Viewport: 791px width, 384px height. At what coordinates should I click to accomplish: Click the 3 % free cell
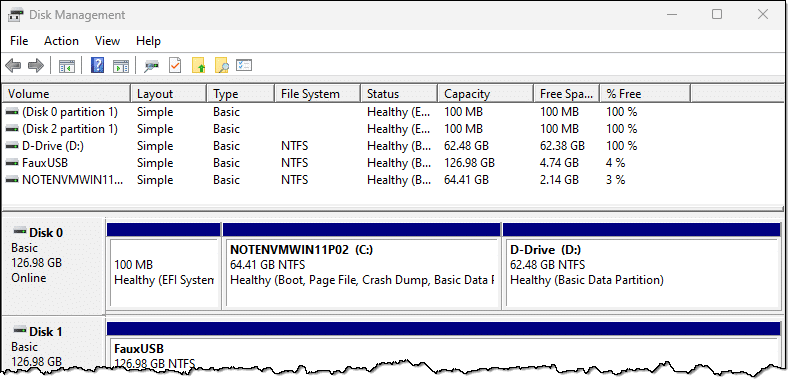[x=615, y=180]
